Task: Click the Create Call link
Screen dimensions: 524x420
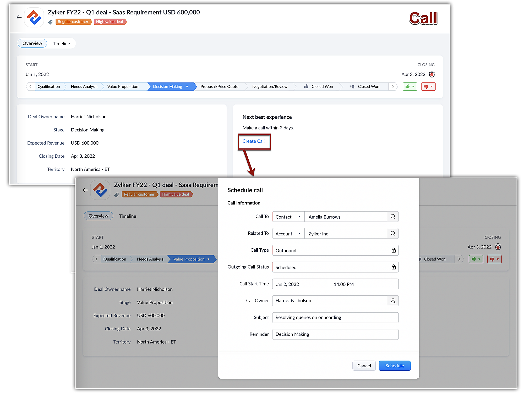Action: (253, 141)
